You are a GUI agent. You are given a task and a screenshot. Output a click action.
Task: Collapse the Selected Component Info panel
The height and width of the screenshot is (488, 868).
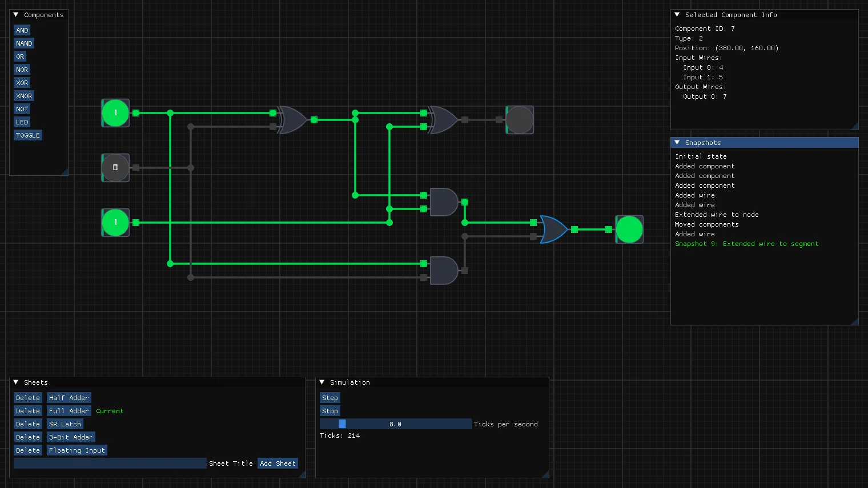point(677,15)
